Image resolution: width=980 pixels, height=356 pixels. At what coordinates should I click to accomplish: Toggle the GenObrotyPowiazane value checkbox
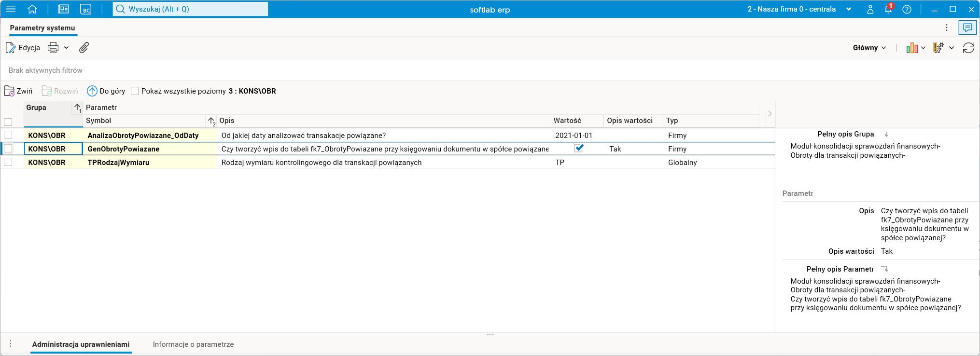(579, 149)
